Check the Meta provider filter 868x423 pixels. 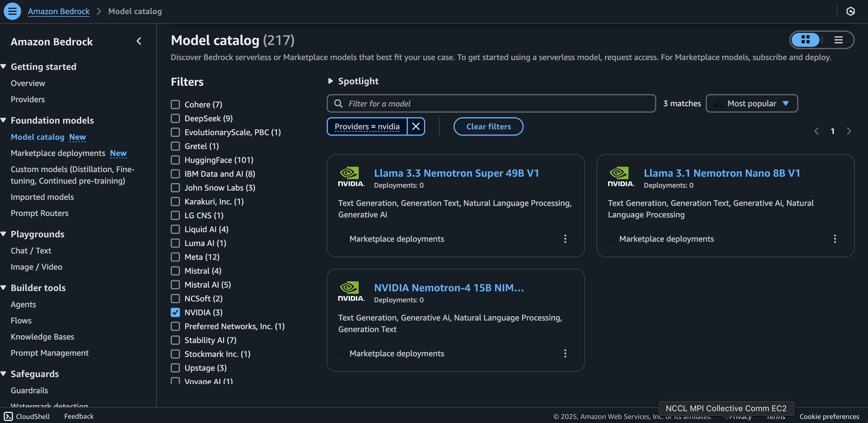point(175,257)
